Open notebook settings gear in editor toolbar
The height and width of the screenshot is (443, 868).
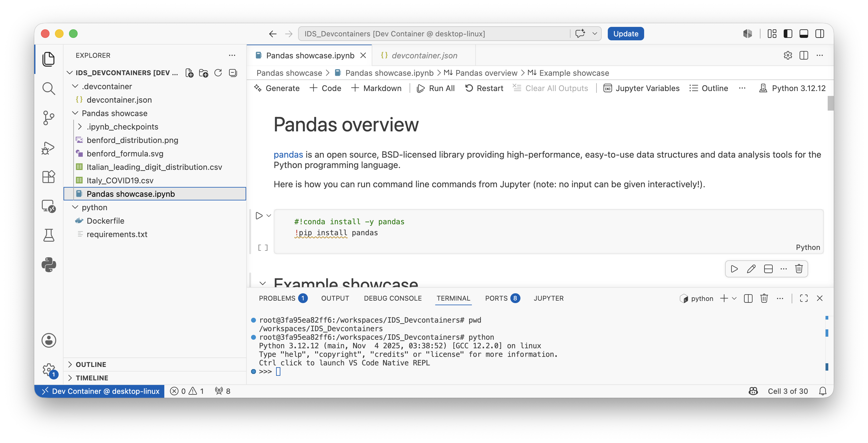(x=788, y=55)
